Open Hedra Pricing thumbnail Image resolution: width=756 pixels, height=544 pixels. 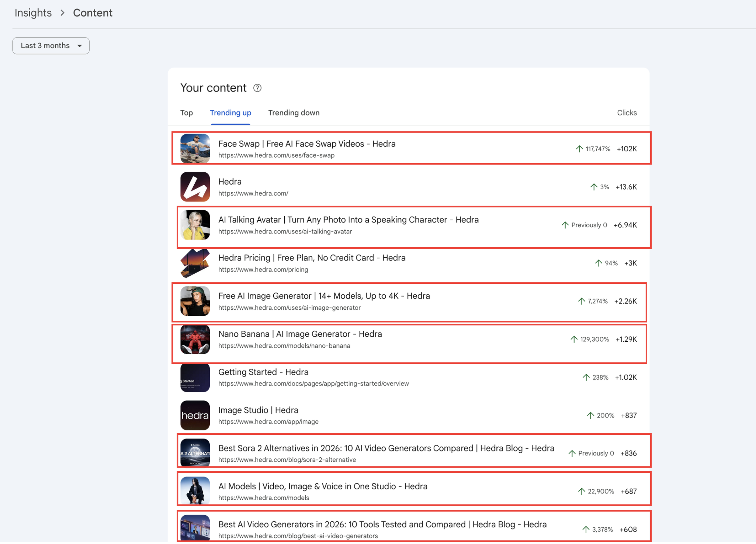point(195,263)
